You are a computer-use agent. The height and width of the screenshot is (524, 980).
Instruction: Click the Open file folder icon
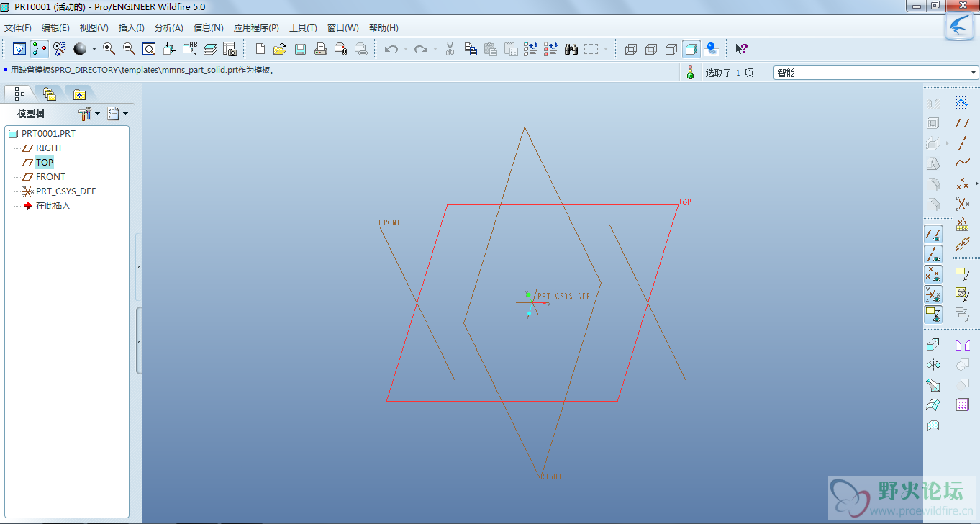point(280,49)
